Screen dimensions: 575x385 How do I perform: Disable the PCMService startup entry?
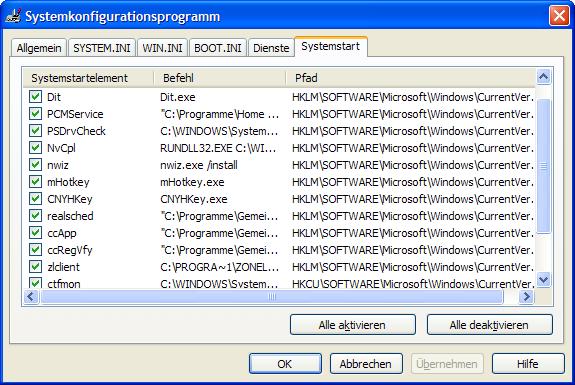(35, 114)
